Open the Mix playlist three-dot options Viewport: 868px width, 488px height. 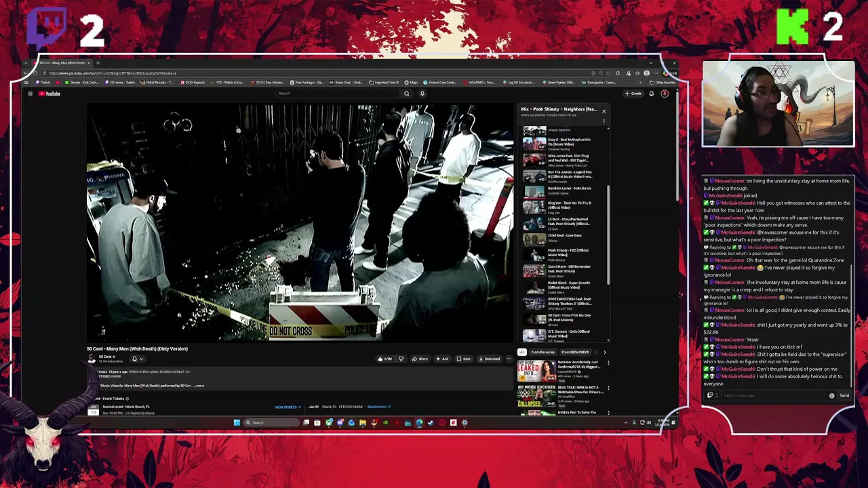pos(604,121)
